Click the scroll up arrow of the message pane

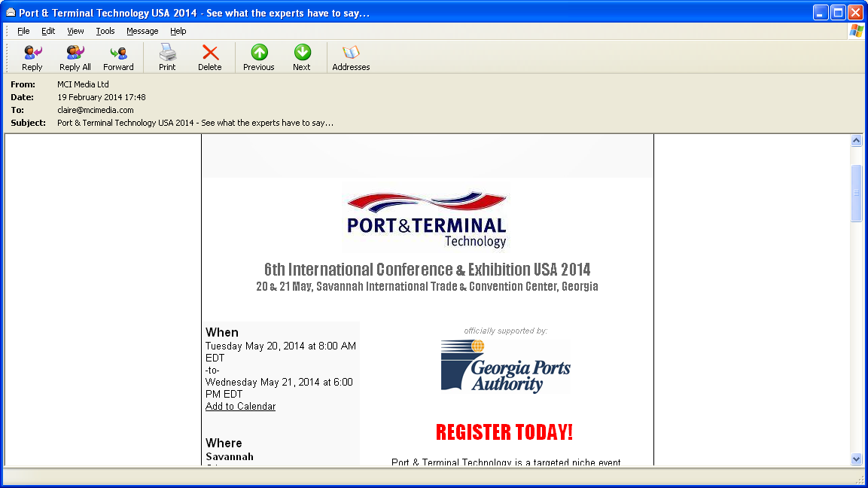click(857, 140)
